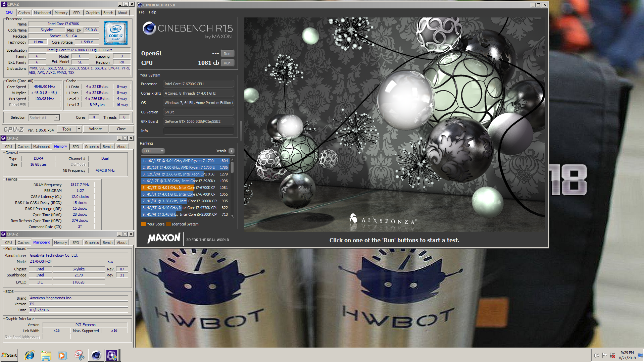Click the top CPU-Z window title icon
The image size is (644, 362).
click(4, 4)
